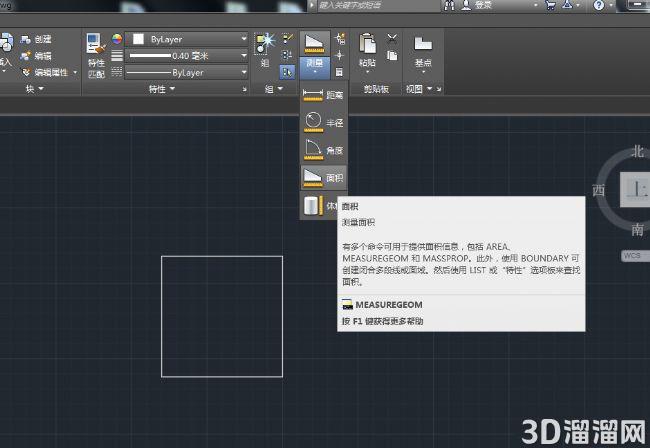Open the ByLayer color dropdown
The width and height of the screenshot is (650, 448).
[x=244, y=39]
